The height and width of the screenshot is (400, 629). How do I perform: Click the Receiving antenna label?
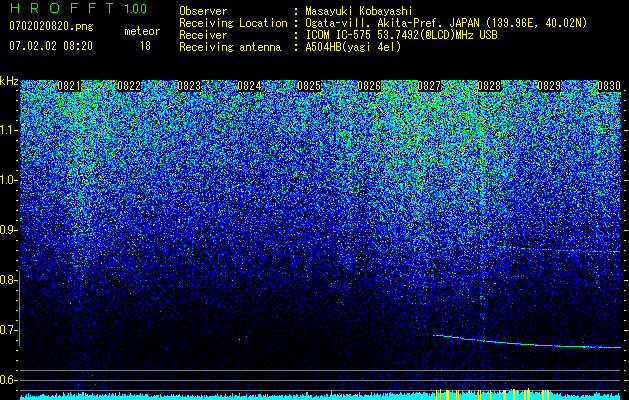[230, 47]
